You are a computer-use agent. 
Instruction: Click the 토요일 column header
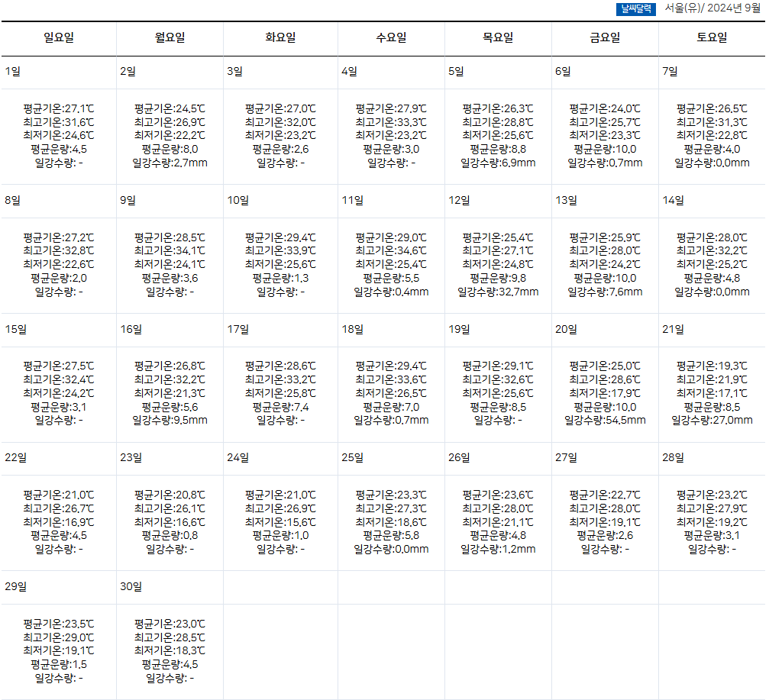coord(712,37)
